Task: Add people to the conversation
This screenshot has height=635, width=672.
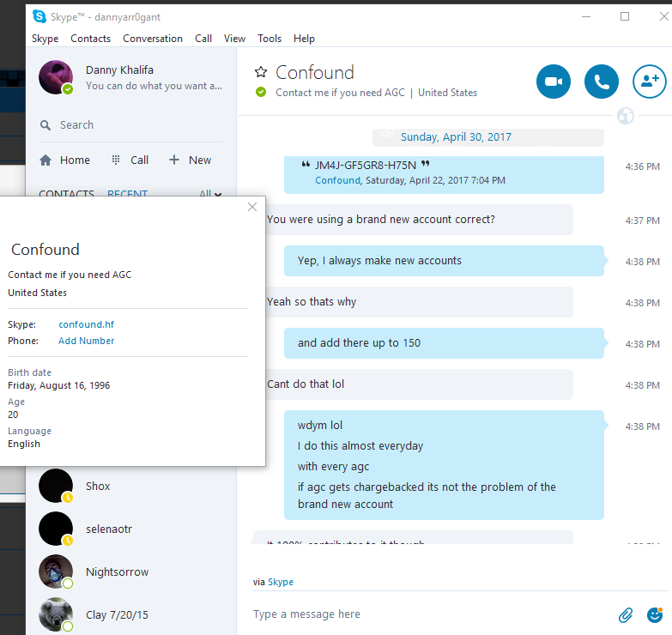Action: pyautogui.click(x=650, y=82)
